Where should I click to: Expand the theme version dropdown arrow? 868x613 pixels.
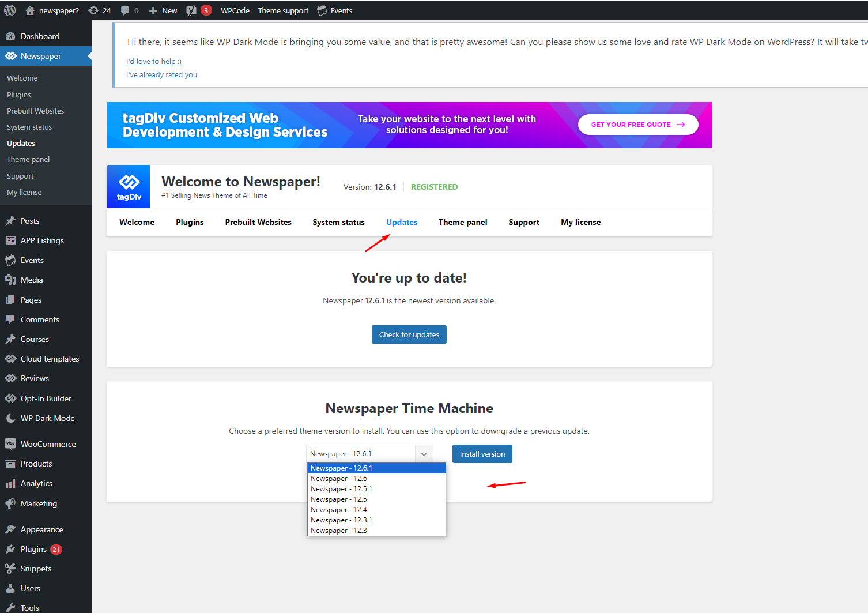click(x=424, y=454)
